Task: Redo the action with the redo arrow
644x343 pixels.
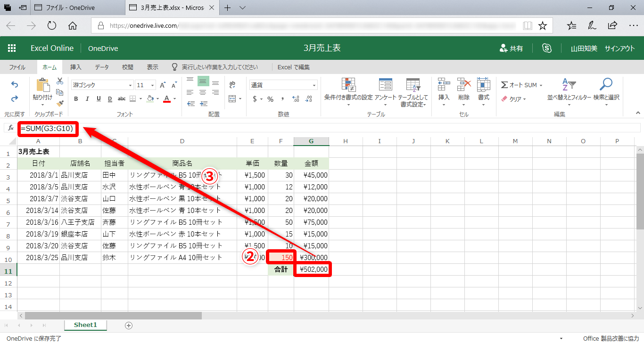Action: click(15, 98)
